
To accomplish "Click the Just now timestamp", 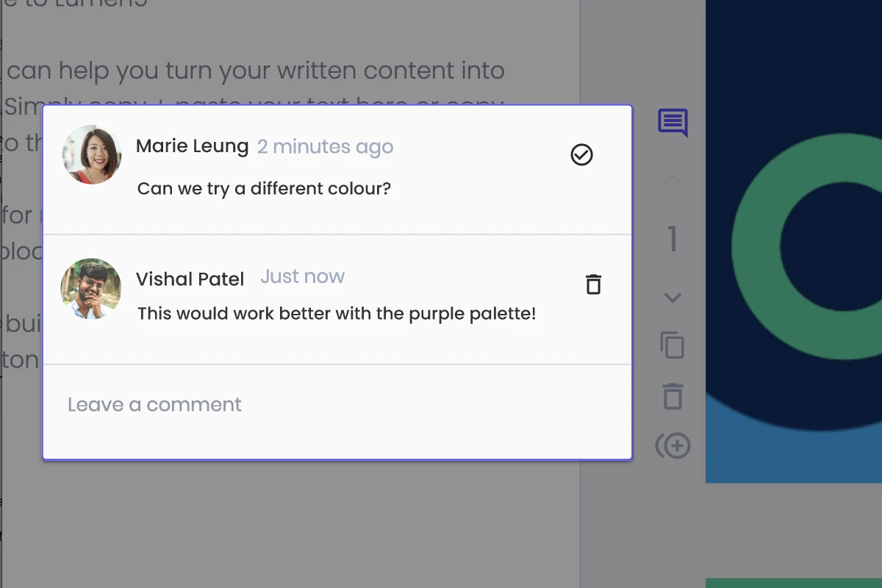I will [x=302, y=276].
